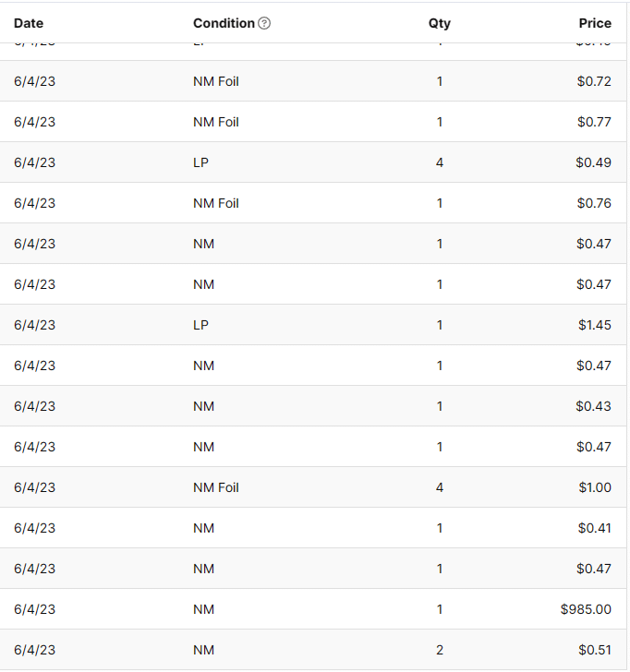Select the $985.00 price cell

586,609
